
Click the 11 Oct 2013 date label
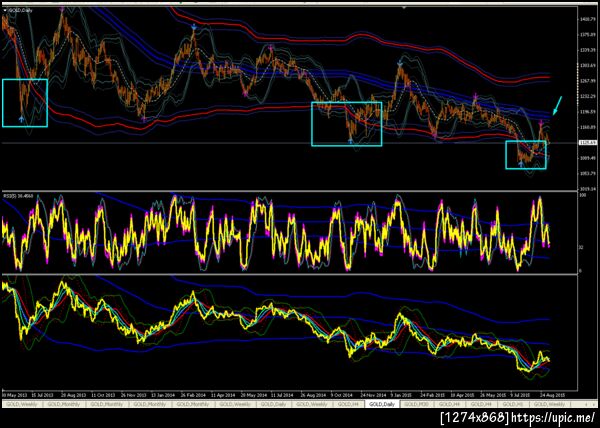coord(103,394)
